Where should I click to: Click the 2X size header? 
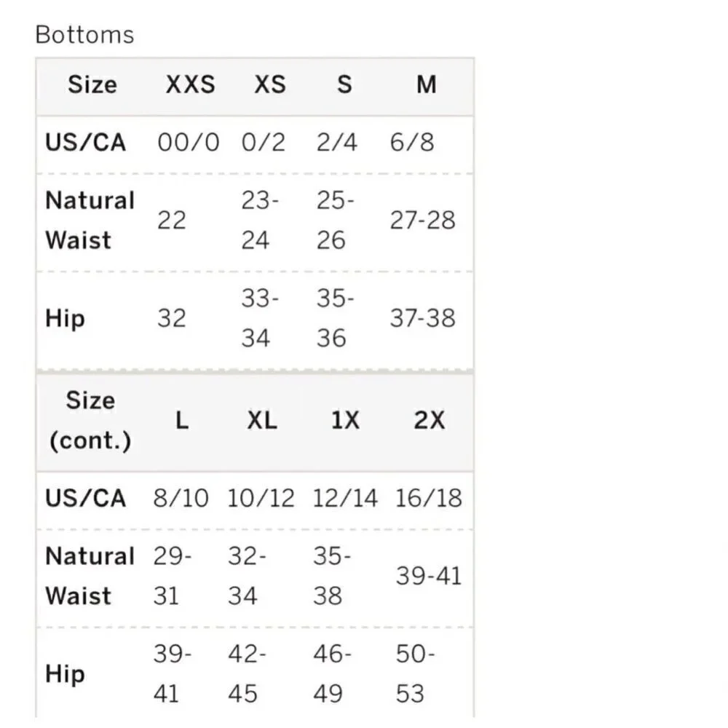tap(429, 421)
